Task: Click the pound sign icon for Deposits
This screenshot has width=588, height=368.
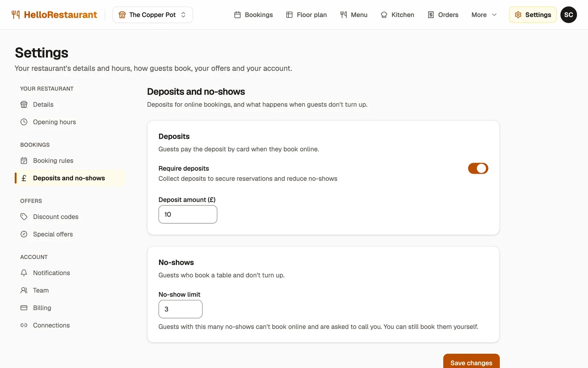Action: pyautogui.click(x=24, y=178)
